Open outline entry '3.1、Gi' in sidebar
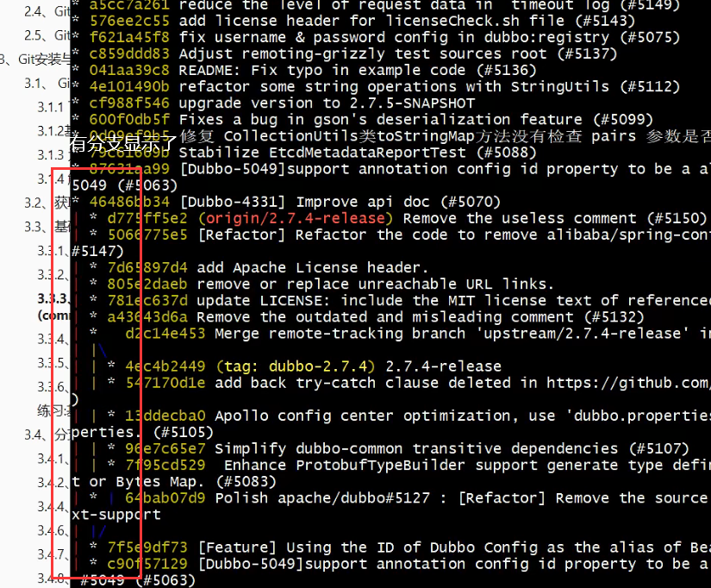The height and width of the screenshot is (588, 711). [47, 83]
